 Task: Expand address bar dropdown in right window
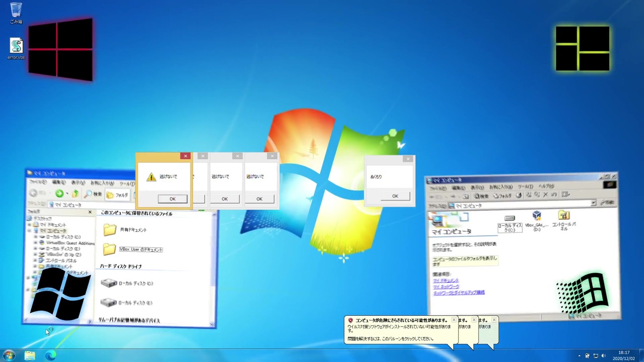point(594,203)
